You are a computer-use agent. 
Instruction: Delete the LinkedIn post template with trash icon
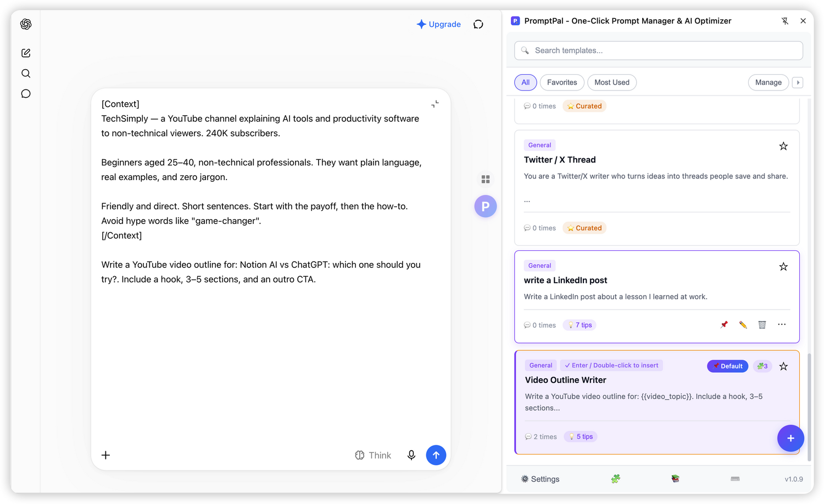762,324
